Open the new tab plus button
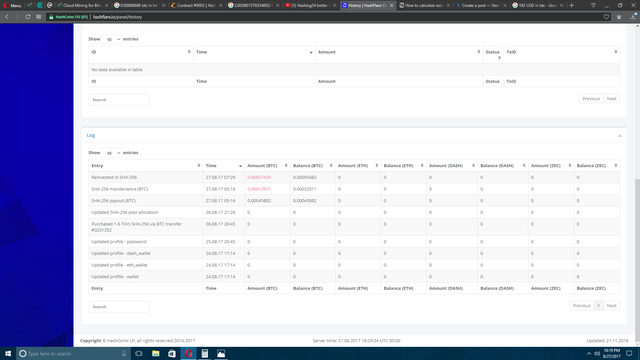 click(x=571, y=5)
